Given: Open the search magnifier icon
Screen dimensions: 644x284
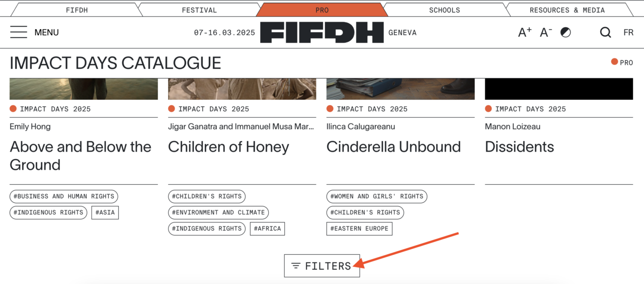Looking at the screenshot, I should click(606, 32).
